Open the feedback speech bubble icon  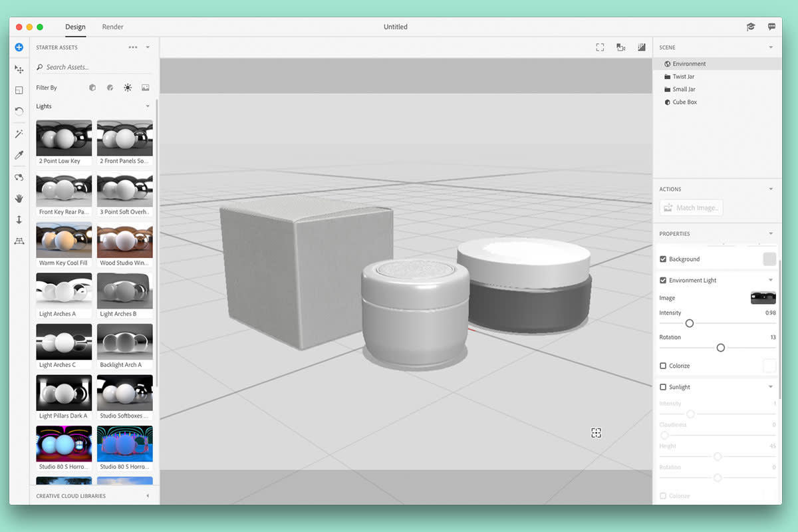(x=771, y=27)
